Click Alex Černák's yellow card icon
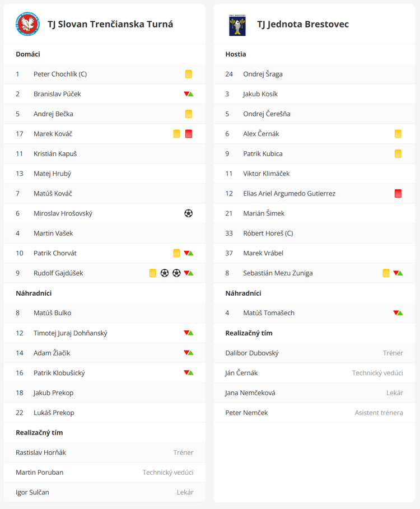 click(398, 134)
